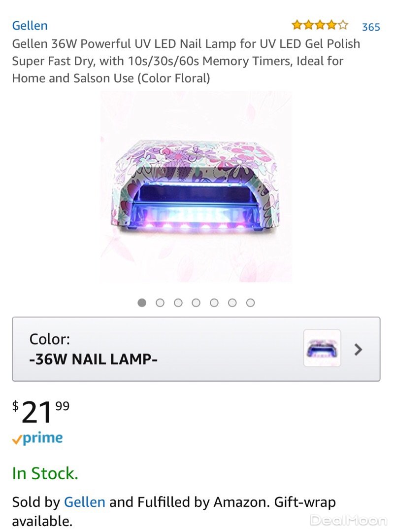The width and height of the screenshot is (394, 532).
Task: Jump to the fourth carousel image dot
Action: tap(196, 303)
